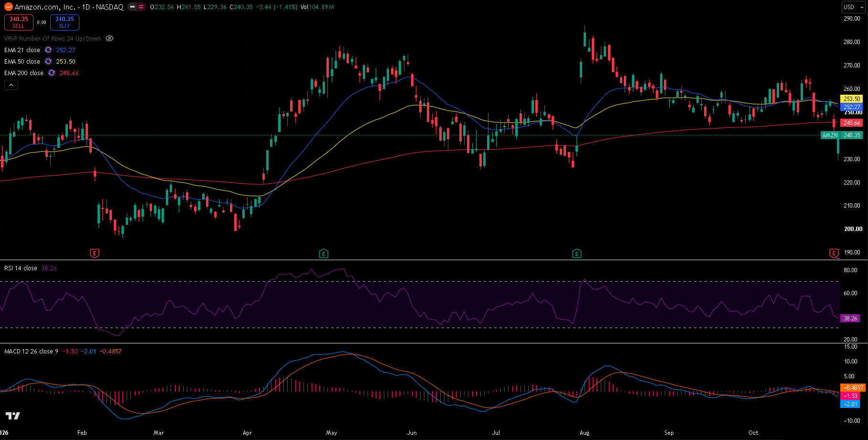Image resolution: width=868 pixels, height=440 pixels.
Task: Click the May label on the time axis
Action: point(332,433)
